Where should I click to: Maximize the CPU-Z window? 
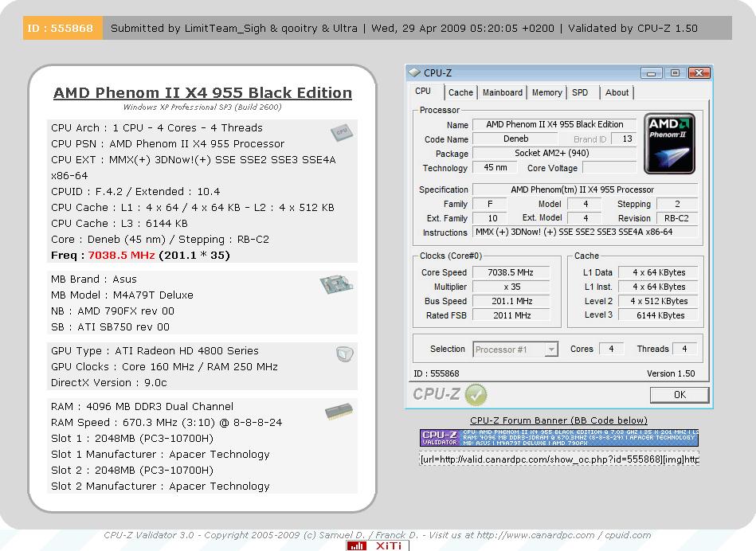tap(675, 73)
